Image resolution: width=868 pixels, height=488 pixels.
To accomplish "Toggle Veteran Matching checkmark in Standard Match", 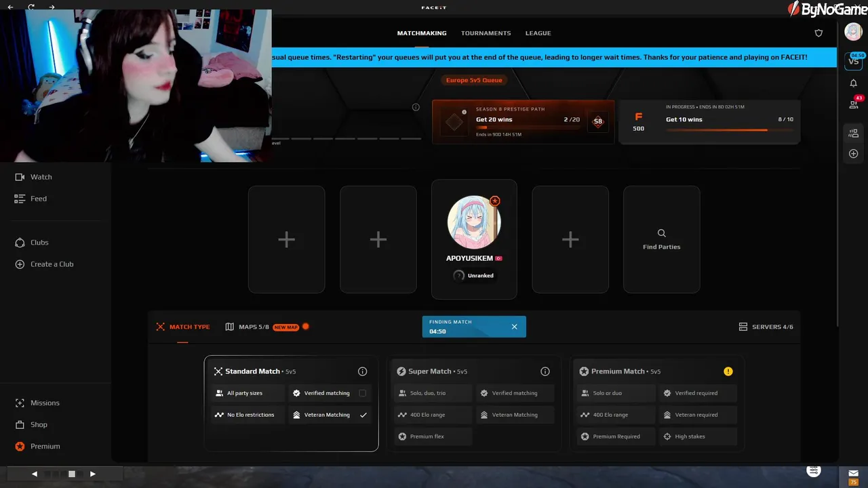I will click(x=363, y=415).
